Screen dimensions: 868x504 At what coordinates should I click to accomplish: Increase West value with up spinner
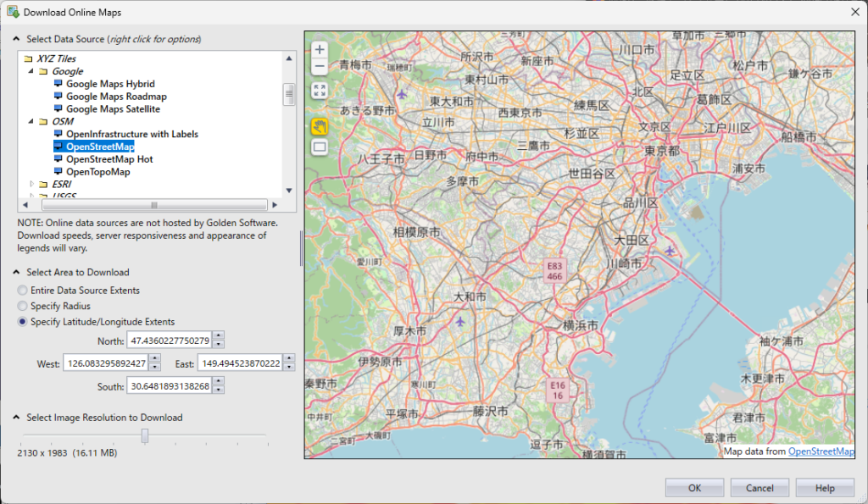click(155, 359)
